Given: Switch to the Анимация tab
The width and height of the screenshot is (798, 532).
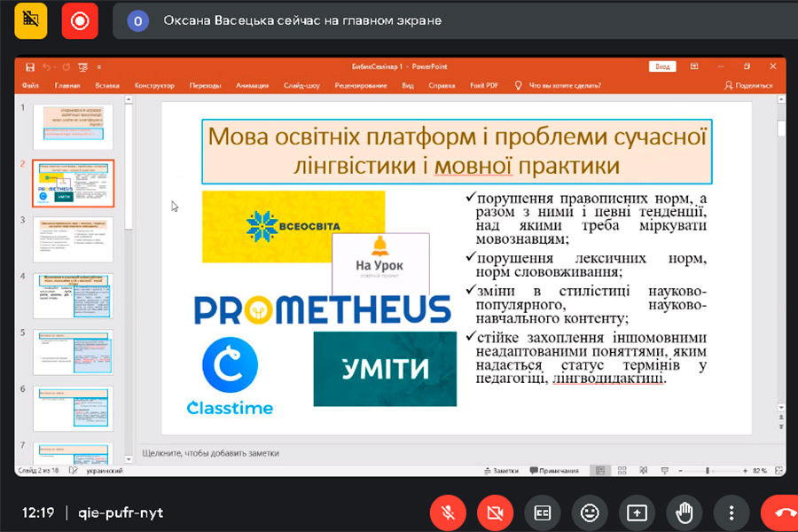Looking at the screenshot, I should (x=252, y=85).
